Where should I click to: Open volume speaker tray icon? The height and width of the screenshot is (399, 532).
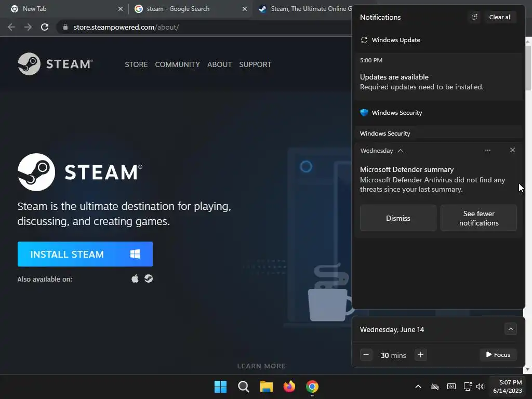click(x=480, y=387)
